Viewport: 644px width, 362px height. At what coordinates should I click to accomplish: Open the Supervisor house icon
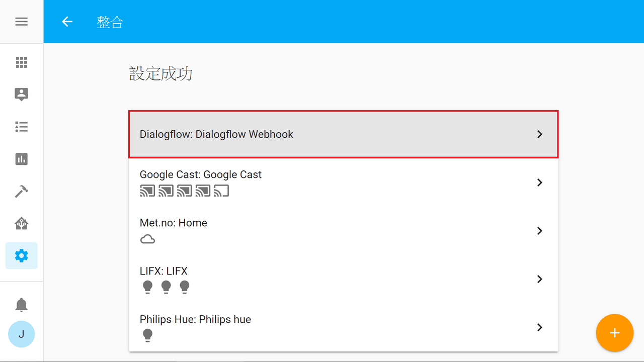21,223
